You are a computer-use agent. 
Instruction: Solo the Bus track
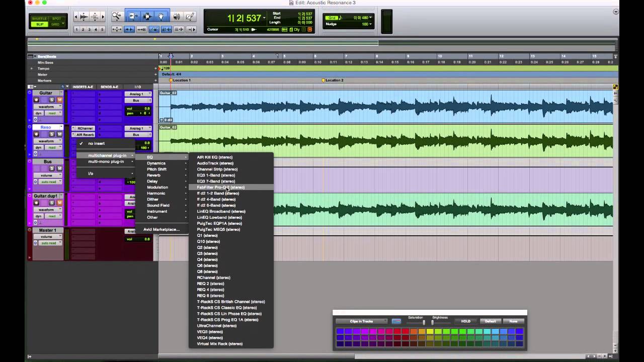pos(51,168)
